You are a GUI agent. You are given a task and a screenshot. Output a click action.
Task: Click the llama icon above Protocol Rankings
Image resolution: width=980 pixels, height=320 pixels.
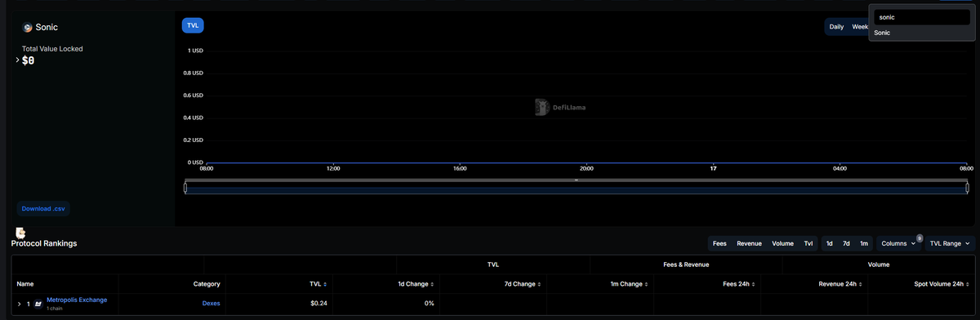[x=20, y=233]
